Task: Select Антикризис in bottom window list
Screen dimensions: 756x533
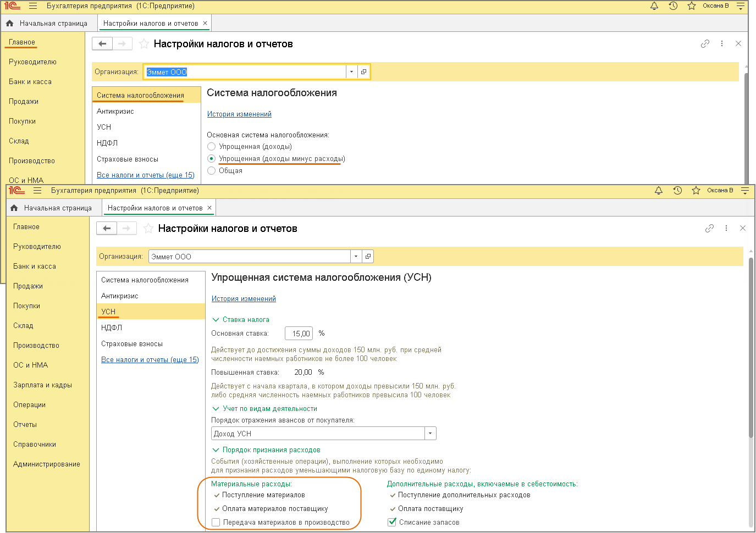Action: pos(151,296)
